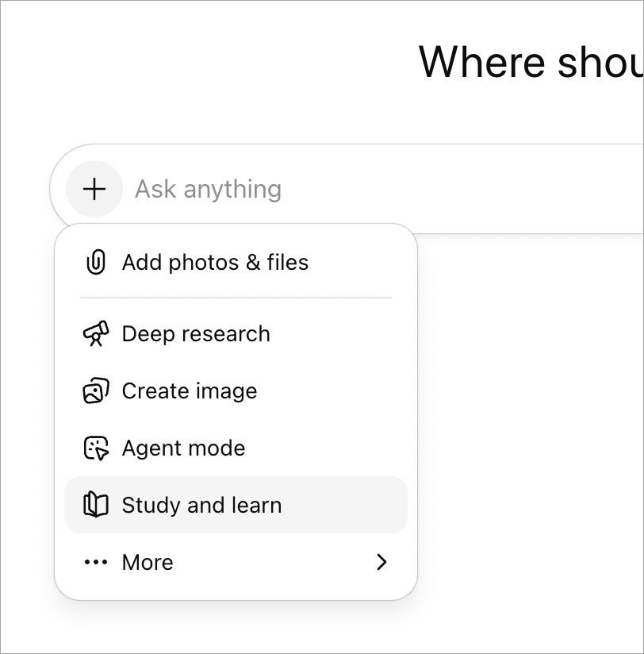Expand the More submenu chevron arrow
The height and width of the screenshot is (654, 644).
381,562
